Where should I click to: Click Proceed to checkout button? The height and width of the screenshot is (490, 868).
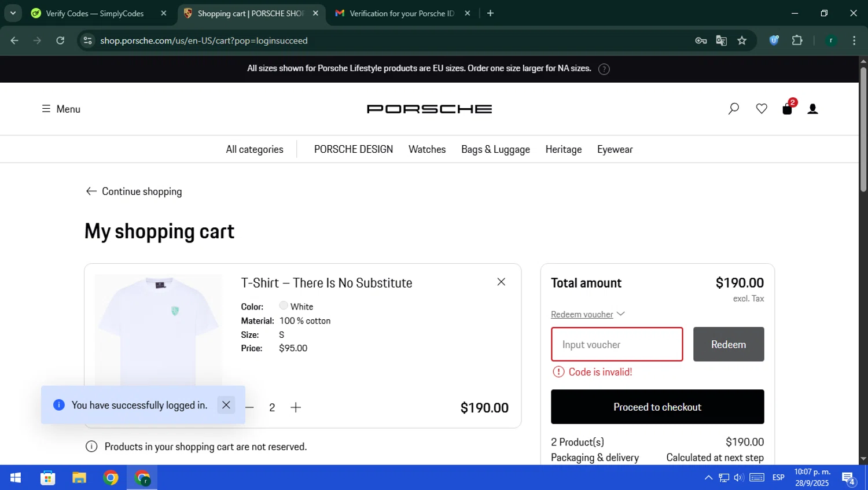click(x=657, y=407)
